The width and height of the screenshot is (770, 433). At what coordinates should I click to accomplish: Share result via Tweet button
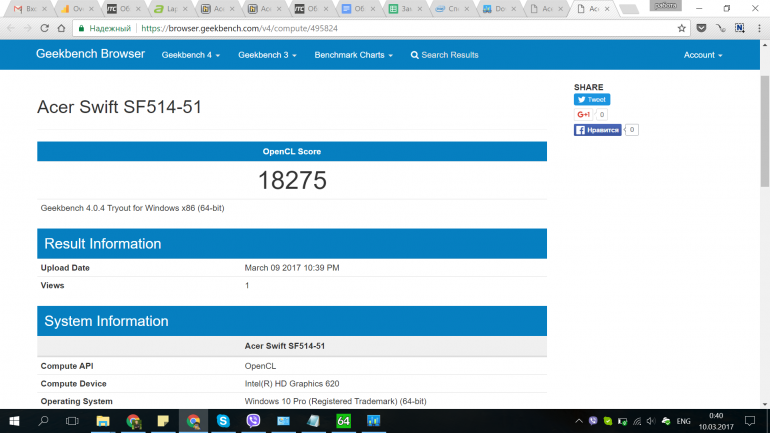592,100
